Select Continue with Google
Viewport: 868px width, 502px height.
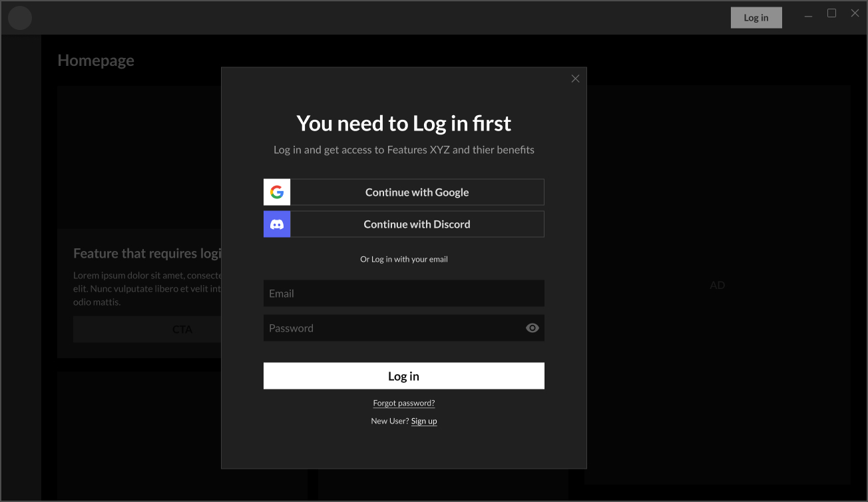[417, 192]
